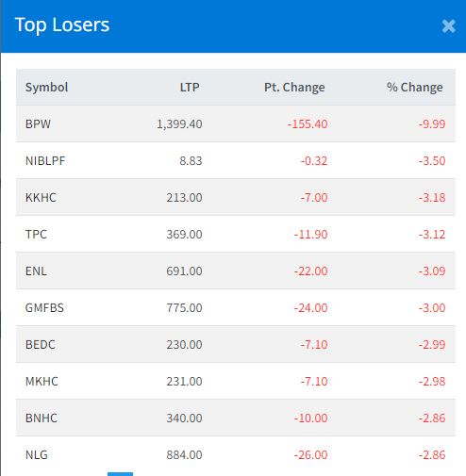
Task: Open the BNHC symbol
Action: (x=42, y=419)
